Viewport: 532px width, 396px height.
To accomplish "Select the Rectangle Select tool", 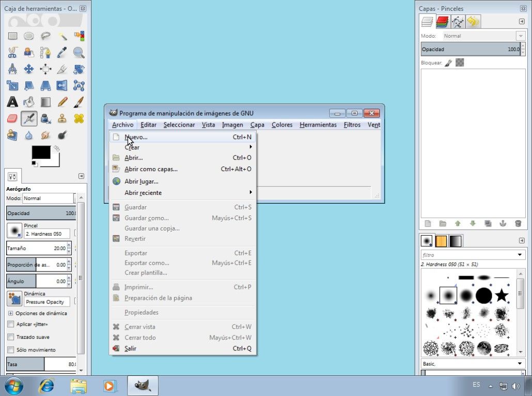I will click(12, 36).
